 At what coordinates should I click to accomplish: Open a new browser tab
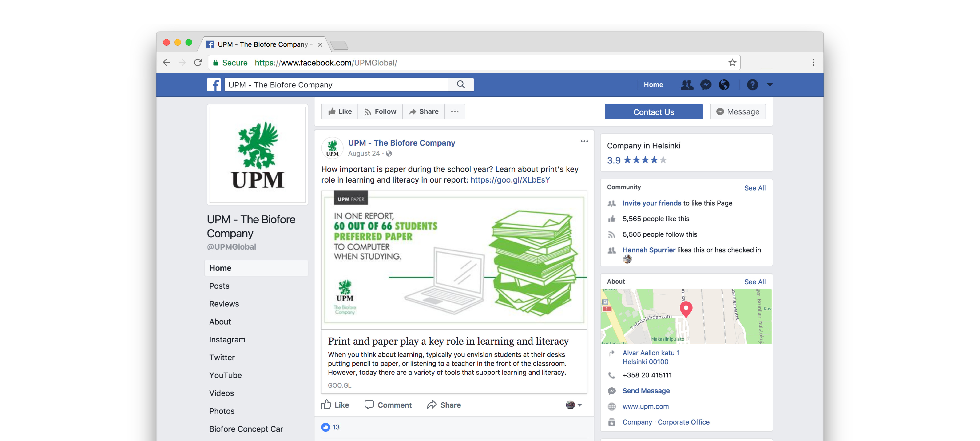(x=339, y=45)
